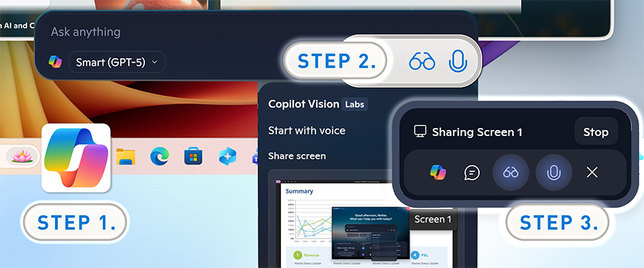Click the chevron next to Smart (GPT-5)
644x268 pixels.
coord(154,62)
